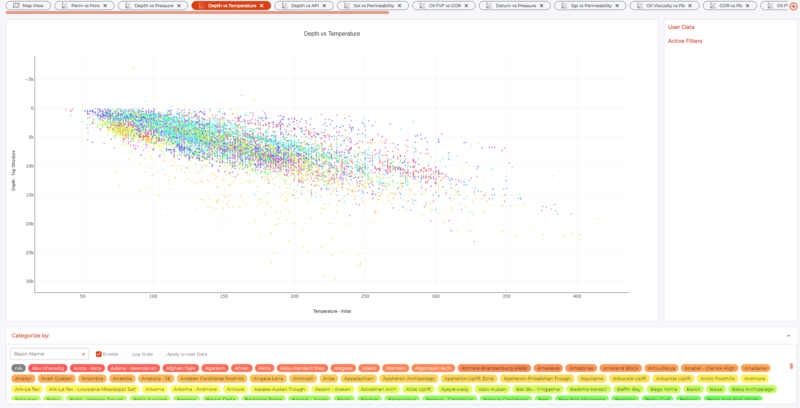800x408 pixels.
Task: Collapse the Categorize by panel
Action: click(788, 335)
